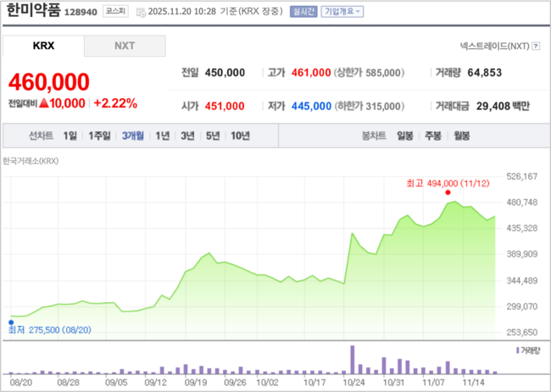Select the 1일 line chart period
551x392 pixels.
coord(70,135)
